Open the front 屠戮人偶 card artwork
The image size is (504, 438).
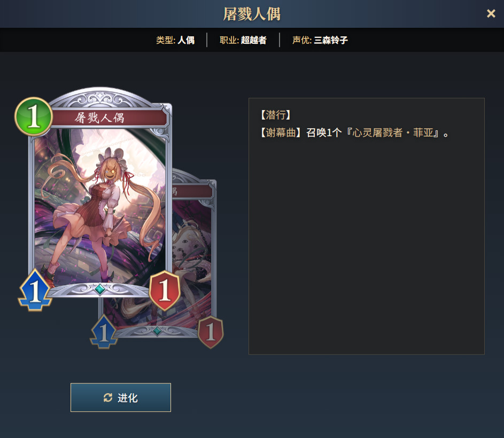pyautogui.click(x=100, y=206)
